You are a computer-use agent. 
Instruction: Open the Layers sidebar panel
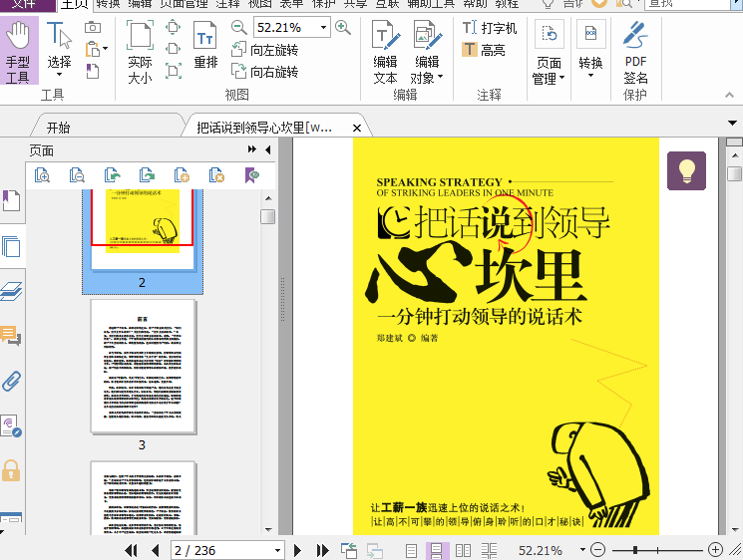(x=11, y=291)
